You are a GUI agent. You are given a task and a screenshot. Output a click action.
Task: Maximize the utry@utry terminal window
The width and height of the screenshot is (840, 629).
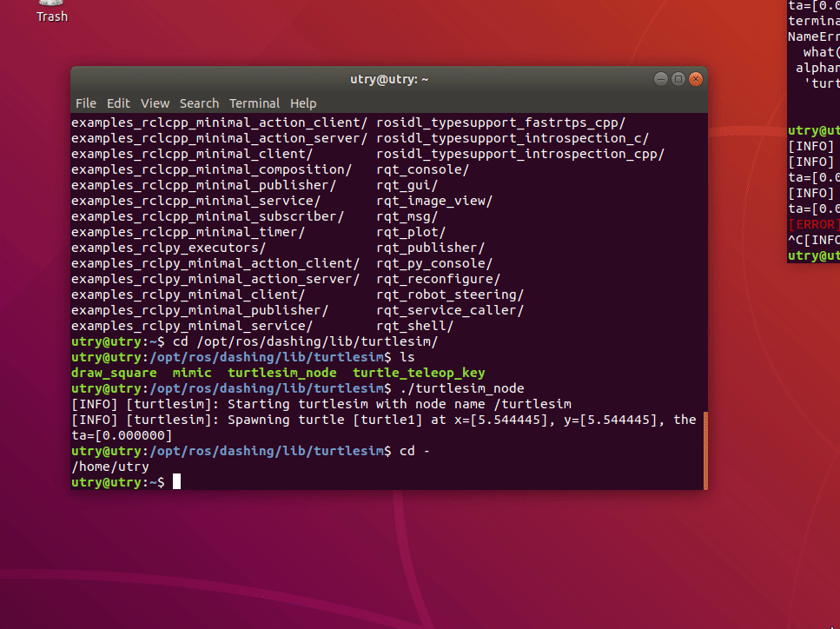[678, 79]
